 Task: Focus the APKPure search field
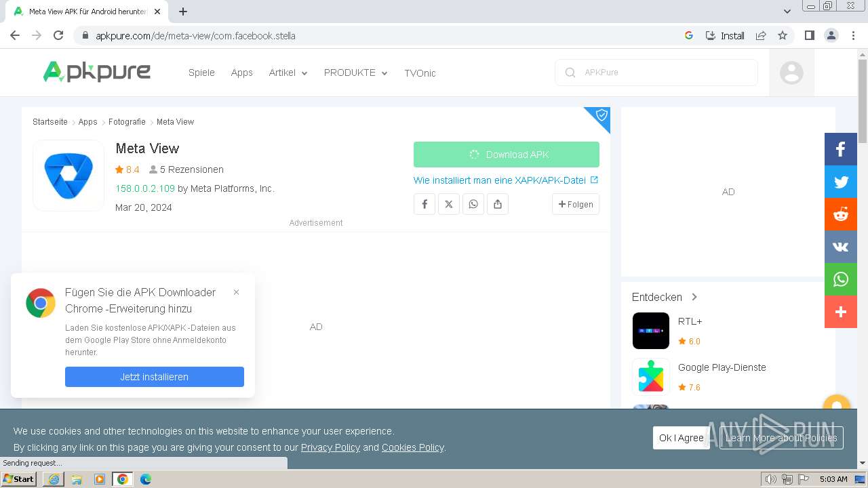click(x=656, y=73)
